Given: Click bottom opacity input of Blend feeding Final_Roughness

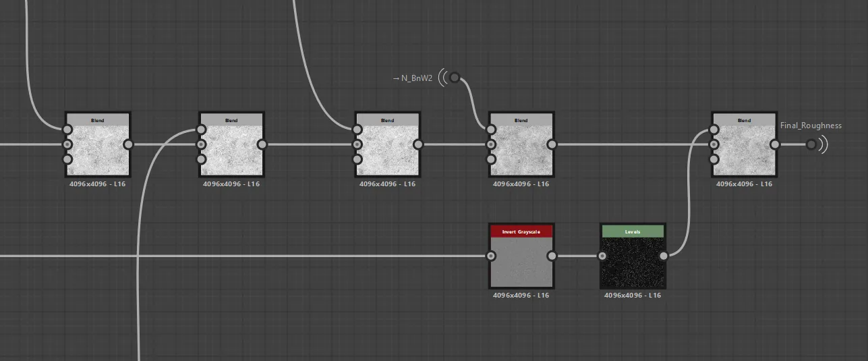Looking at the screenshot, I should pos(714,160).
